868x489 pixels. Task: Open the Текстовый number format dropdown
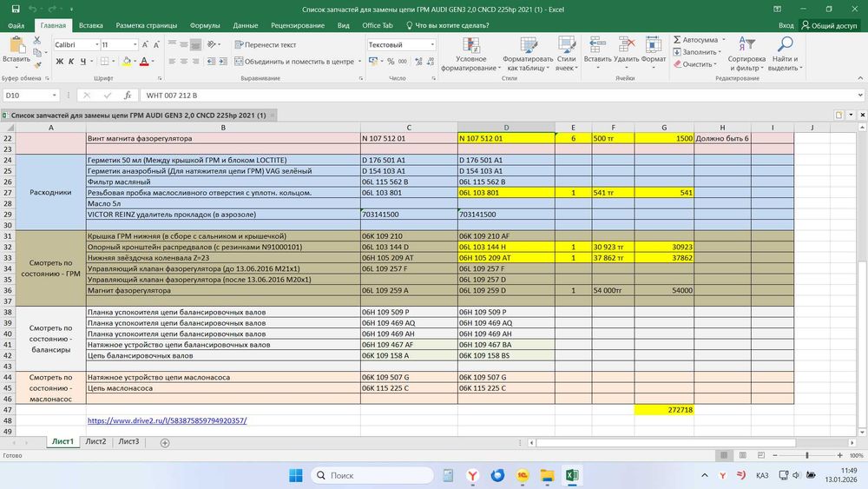point(432,45)
